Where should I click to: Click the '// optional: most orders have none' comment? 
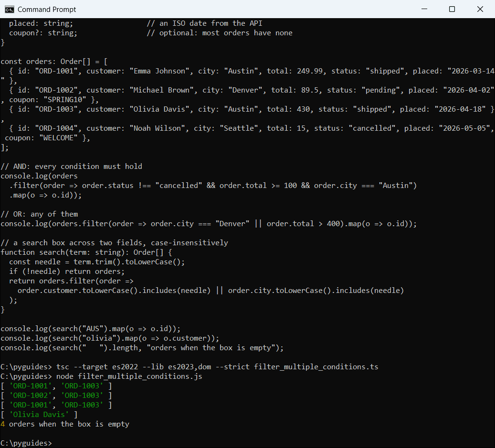coord(220,33)
